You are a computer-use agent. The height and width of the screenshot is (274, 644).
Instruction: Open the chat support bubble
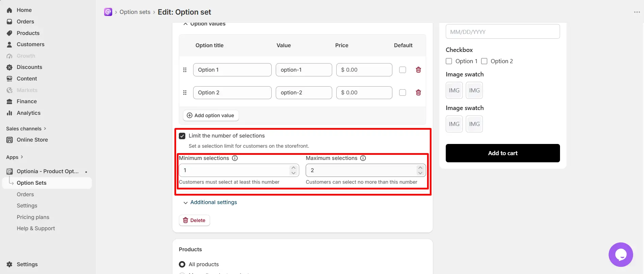(621, 255)
